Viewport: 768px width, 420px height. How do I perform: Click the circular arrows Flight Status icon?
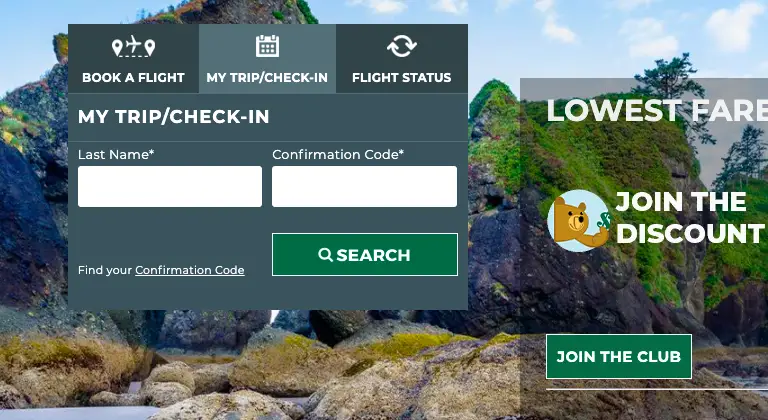tap(402, 46)
